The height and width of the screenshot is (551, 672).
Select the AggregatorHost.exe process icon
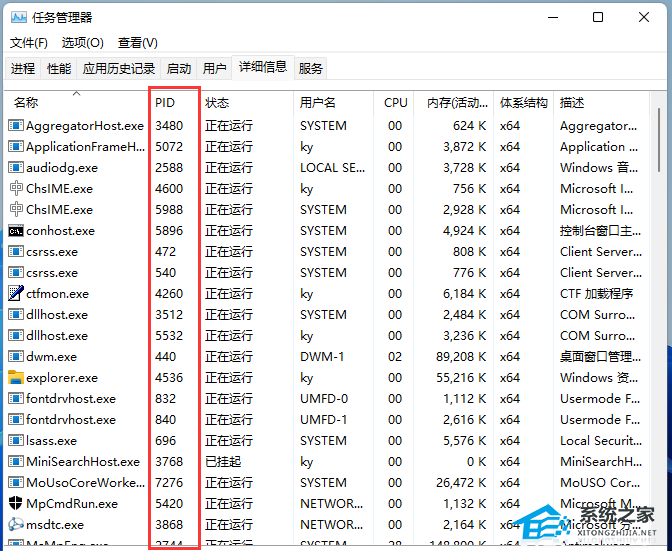(16, 126)
